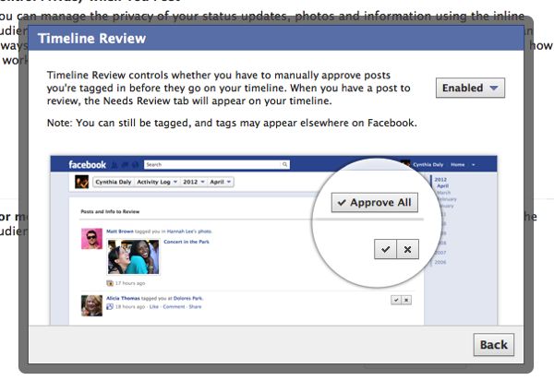Click the messages icon in facebook bar
This screenshot has height=392, width=554.
(125, 165)
